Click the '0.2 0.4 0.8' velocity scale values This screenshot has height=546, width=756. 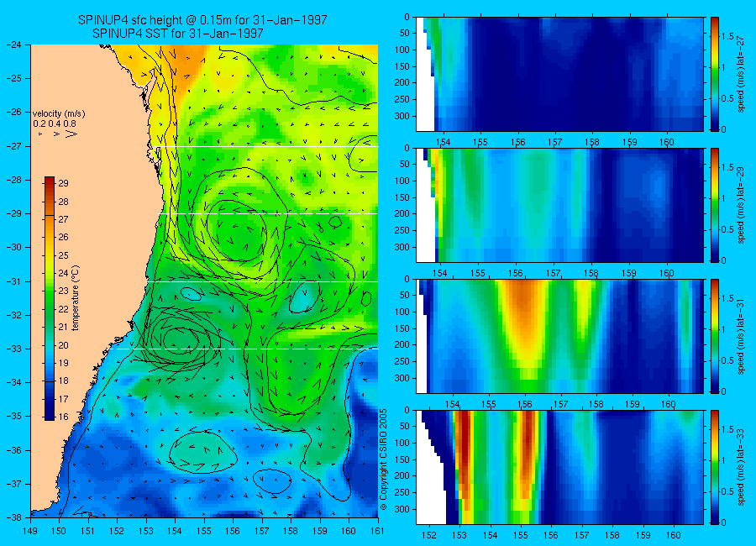55,124
